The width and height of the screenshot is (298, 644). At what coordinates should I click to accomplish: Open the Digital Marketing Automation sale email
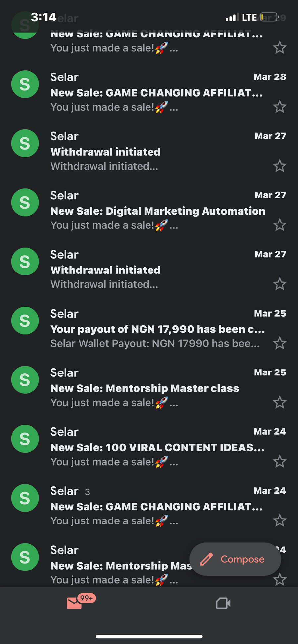(157, 211)
